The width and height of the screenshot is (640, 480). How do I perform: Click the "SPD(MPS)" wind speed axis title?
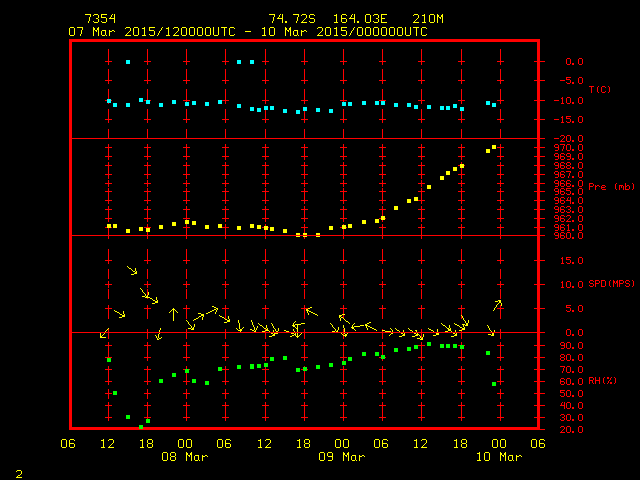611,283
